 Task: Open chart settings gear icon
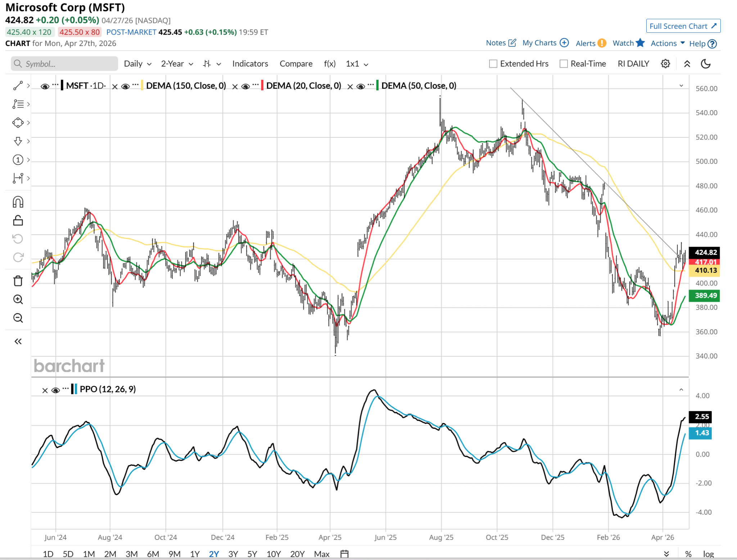tap(665, 64)
